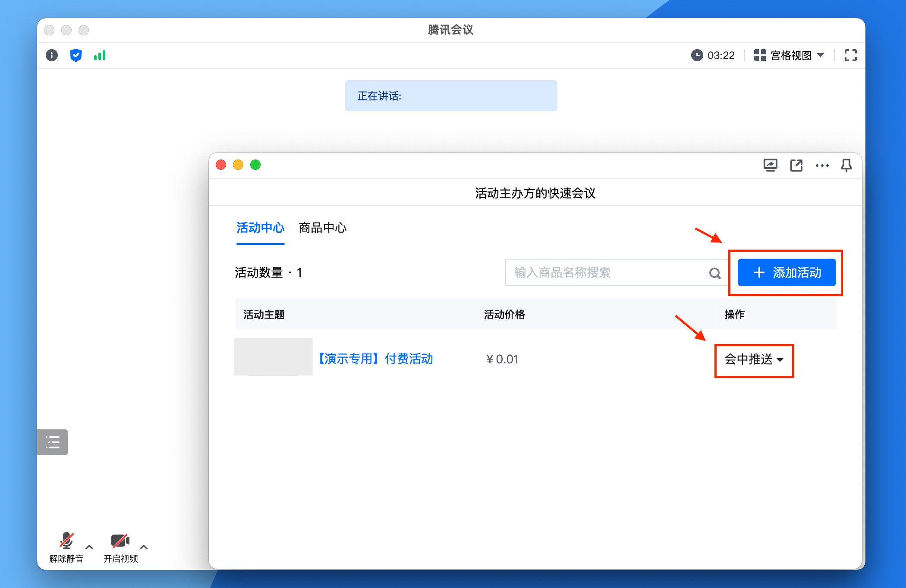The height and width of the screenshot is (588, 906).
Task: Click the 活动数量 · 1 label
Action: (x=268, y=272)
